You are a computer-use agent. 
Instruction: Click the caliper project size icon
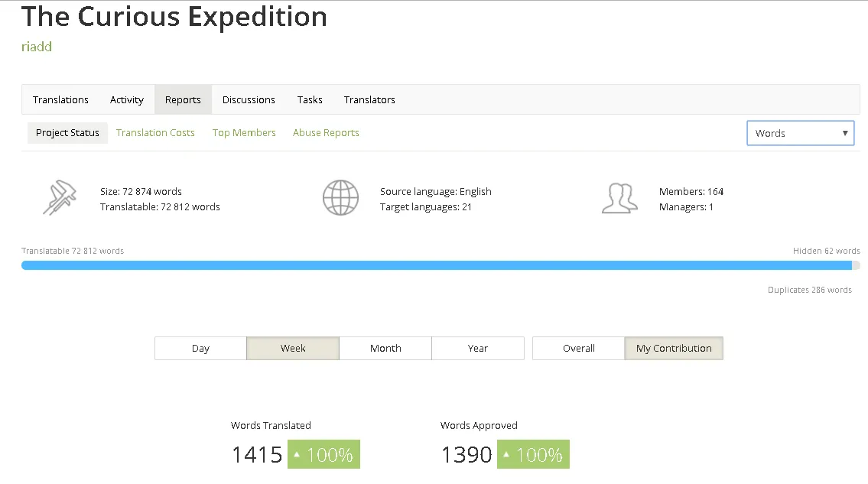click(x=60, y=198)
